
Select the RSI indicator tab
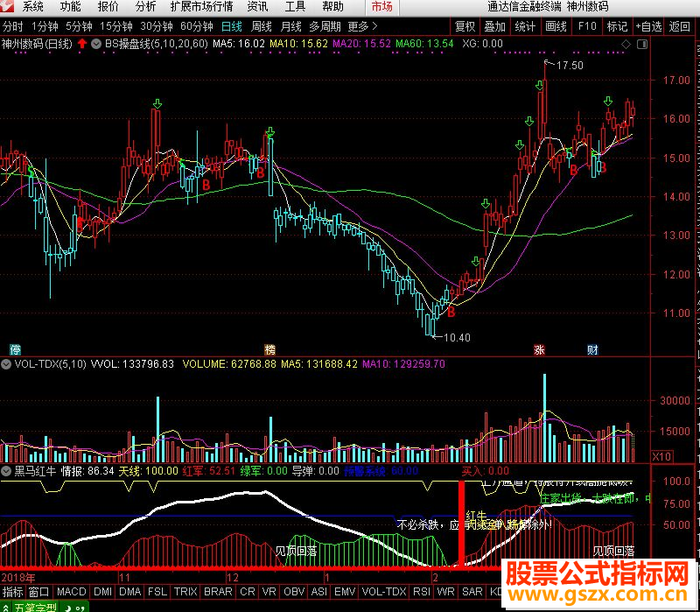(422, 592)
